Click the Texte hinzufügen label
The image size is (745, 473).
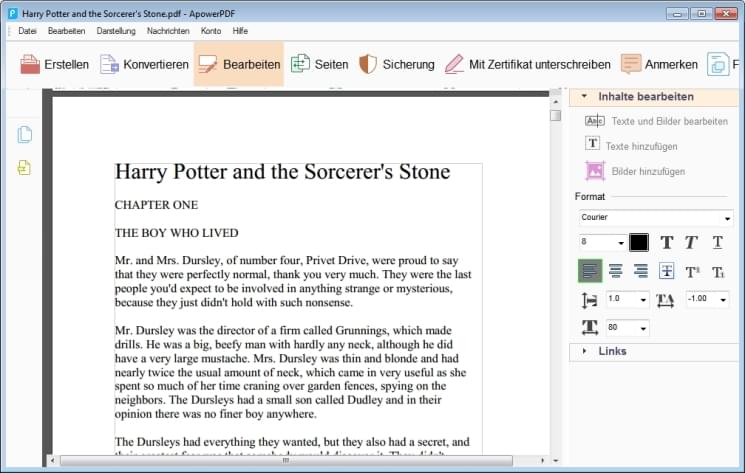tap(641, 147)
